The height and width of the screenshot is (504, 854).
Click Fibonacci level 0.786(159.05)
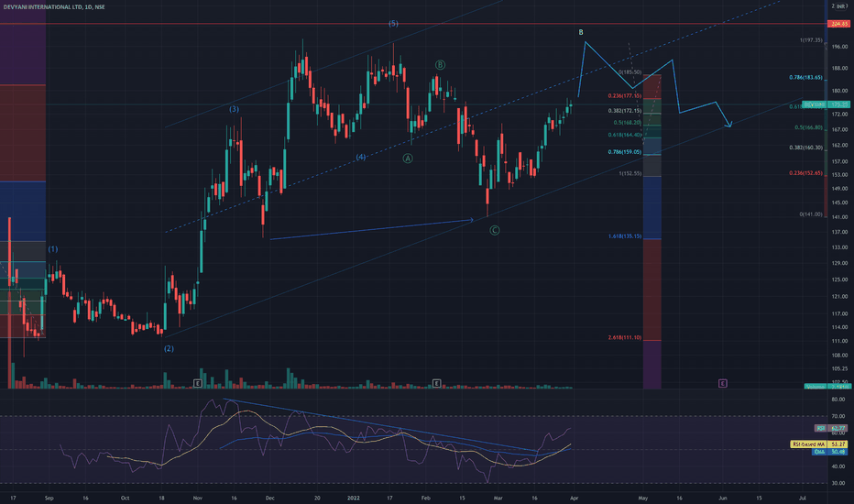coord(625,152)
